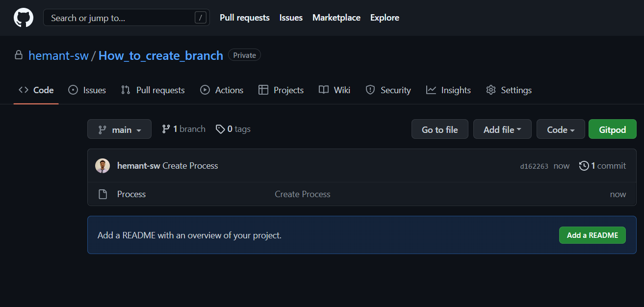Expand the main branch selector dropdown

click(x=119, y=129)
